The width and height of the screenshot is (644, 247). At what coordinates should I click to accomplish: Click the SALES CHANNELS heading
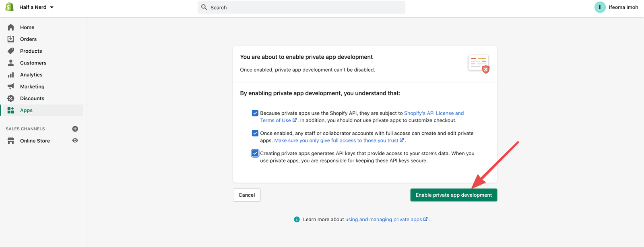click(25, 129)
